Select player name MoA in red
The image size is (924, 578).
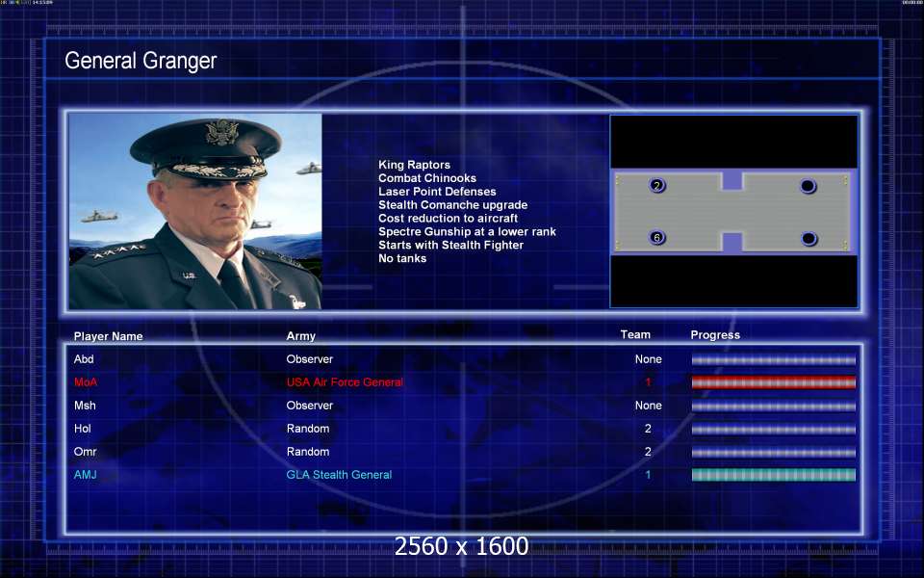click(86, 382)
